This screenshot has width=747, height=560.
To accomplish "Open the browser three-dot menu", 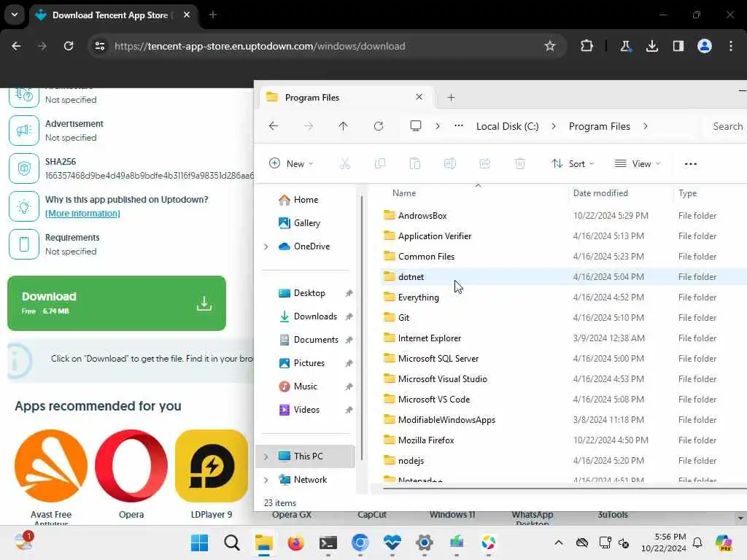I will 731,46.
